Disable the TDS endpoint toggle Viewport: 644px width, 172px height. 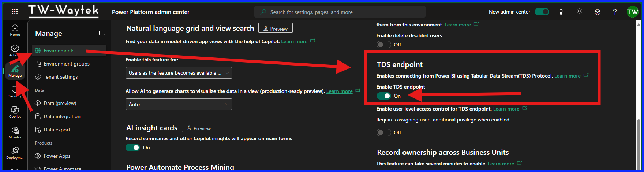[x=383, y=96]
